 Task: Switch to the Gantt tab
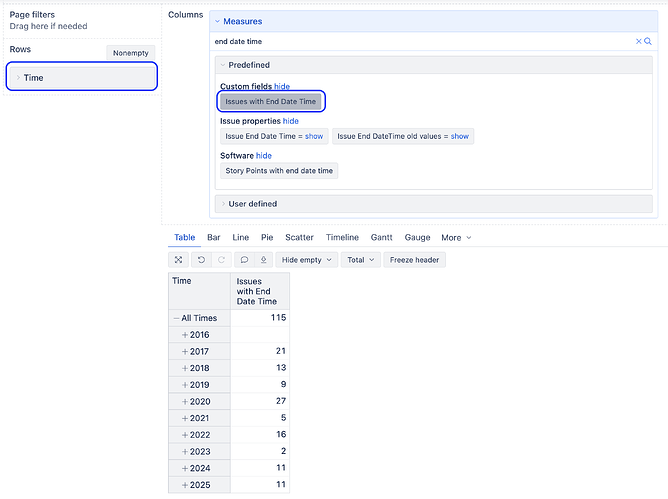pos(381,237)
